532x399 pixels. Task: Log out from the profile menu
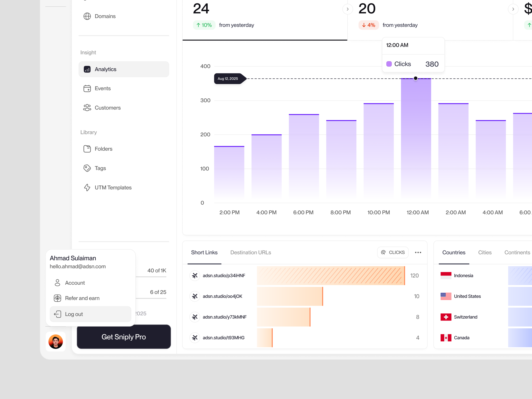tap(74, 314)
